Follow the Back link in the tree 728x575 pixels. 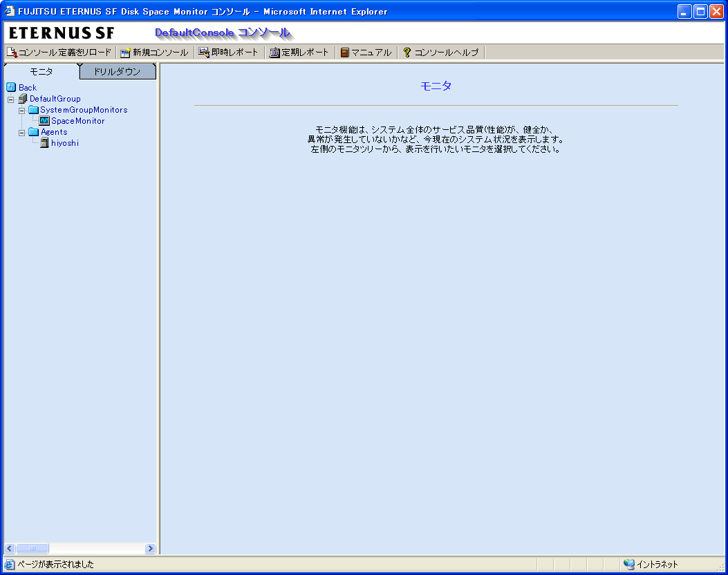(x=28, y=87)
